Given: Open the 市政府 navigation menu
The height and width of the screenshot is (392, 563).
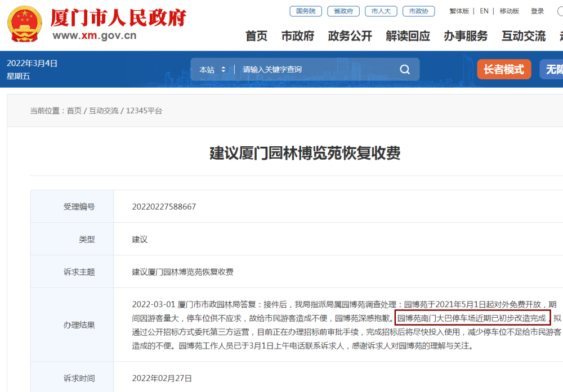Looking at the screenshot, I should [x=298, y=36].
